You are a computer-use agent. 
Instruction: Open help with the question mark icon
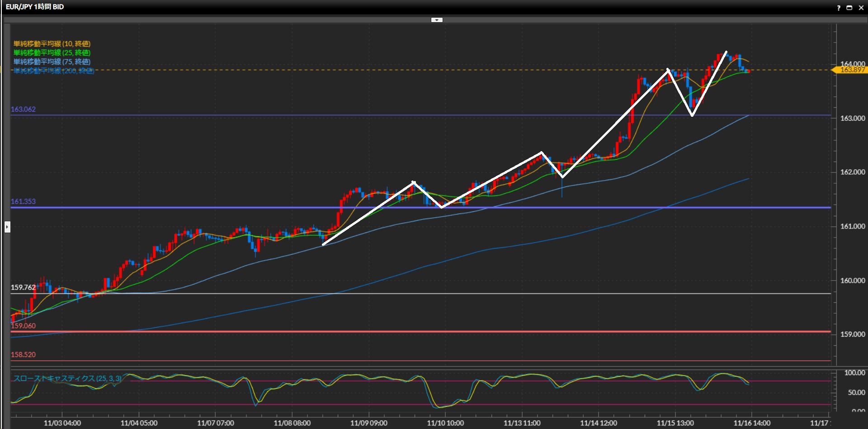point(839,8)
